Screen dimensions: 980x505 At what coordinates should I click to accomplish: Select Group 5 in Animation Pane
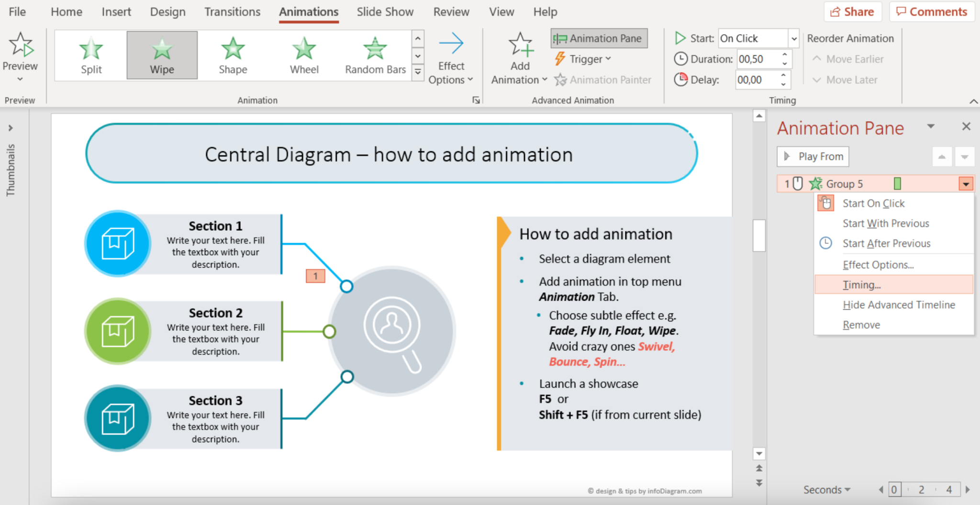(x=845, y=183)
